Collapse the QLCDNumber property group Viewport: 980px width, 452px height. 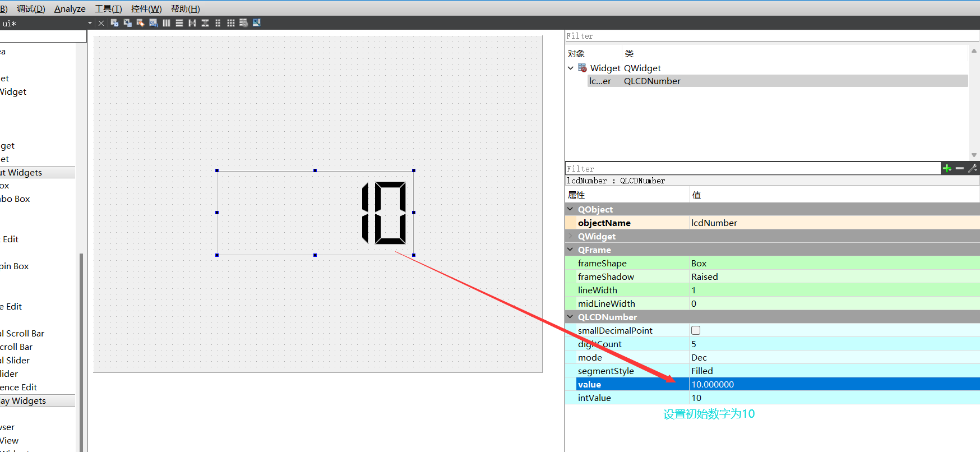click(x=571, y=317)
